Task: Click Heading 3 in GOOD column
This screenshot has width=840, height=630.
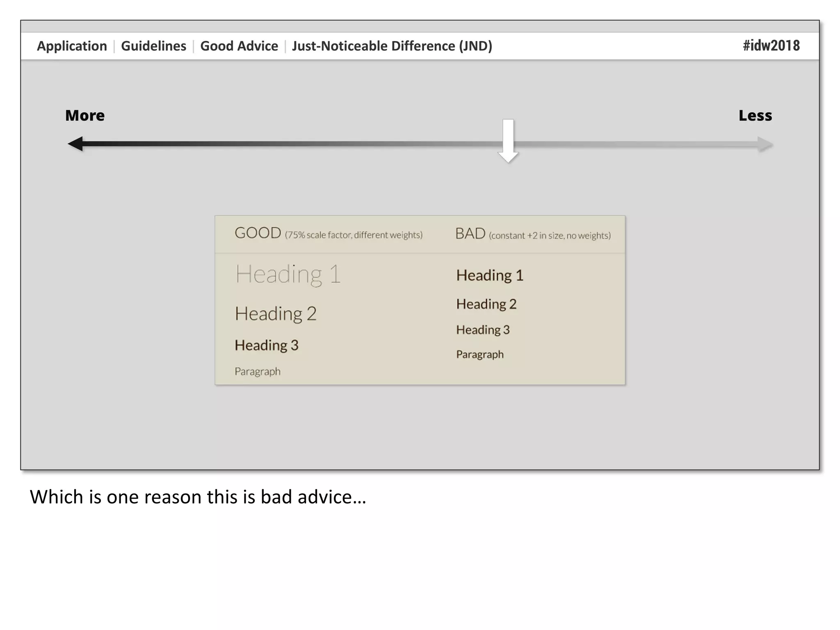Action: (267, 345)
